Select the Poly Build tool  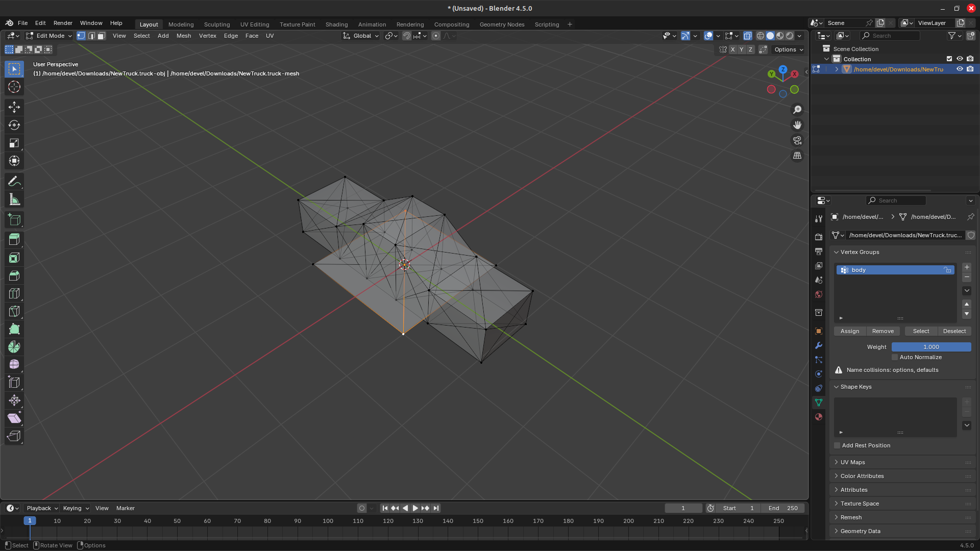click(x=14, y=329)
